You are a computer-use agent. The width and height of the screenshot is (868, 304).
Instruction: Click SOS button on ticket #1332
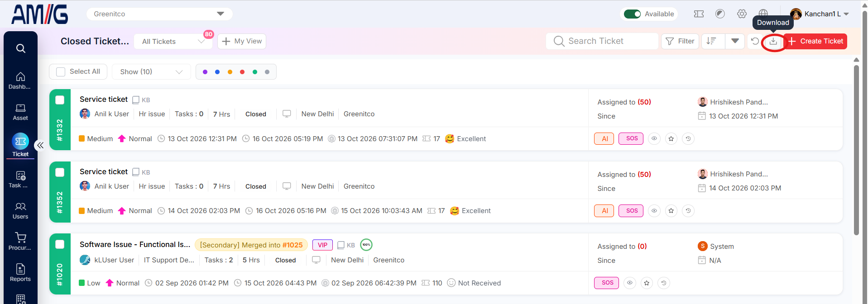pos(631,139)
